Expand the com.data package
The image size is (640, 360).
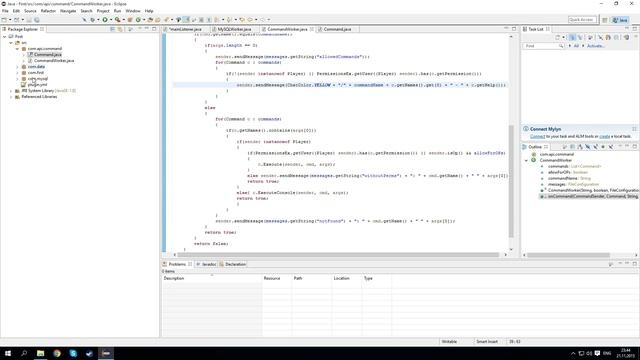point(18,67)
